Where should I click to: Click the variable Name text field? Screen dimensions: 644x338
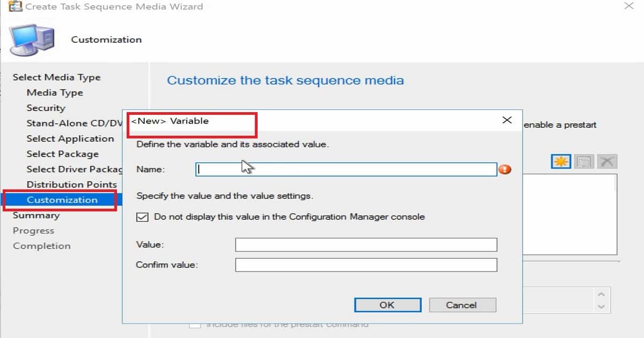pyautogui.click(x=346, y=170)
